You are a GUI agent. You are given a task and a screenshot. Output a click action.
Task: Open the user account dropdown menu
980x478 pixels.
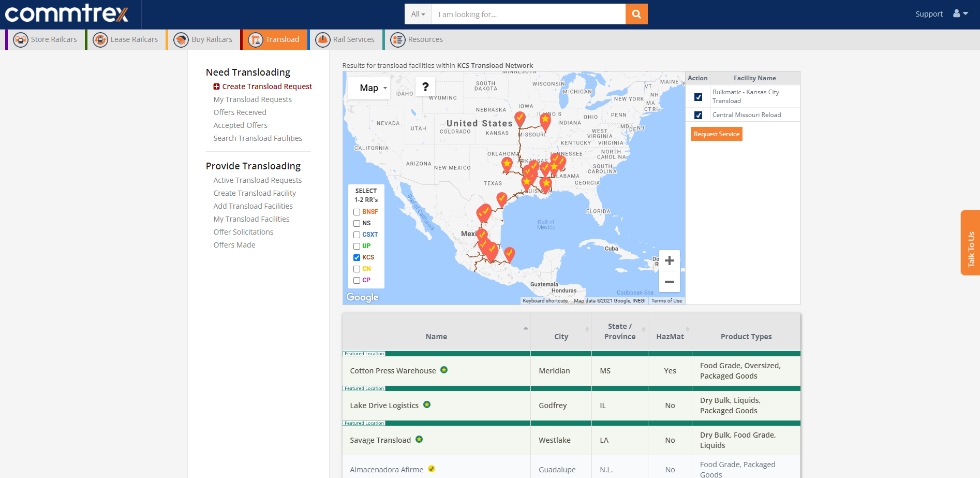pyautogui.click(x=960, y=14)
